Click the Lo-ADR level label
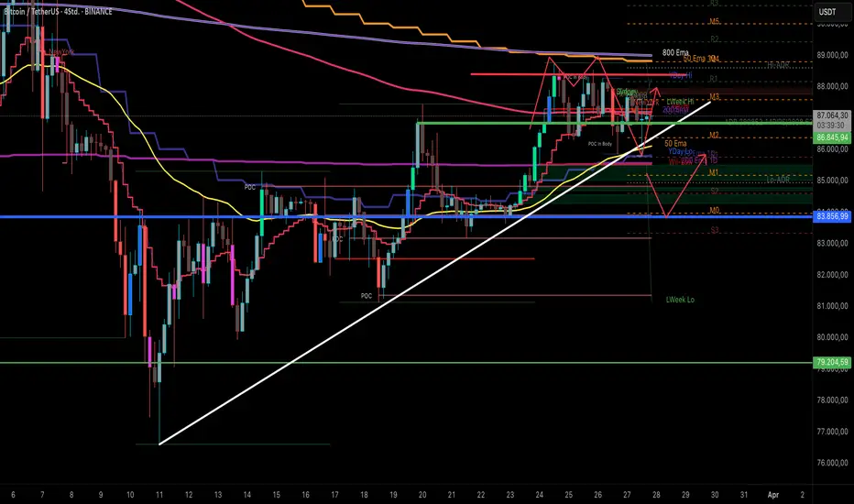Viewport: 854px width, 504px height. tap(778, 180)
